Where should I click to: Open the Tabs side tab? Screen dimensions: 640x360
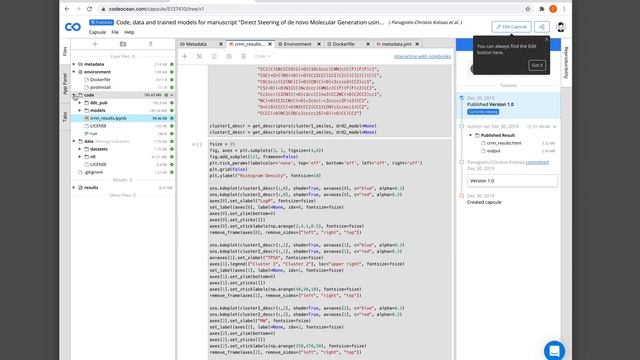[x=65, y=117]
